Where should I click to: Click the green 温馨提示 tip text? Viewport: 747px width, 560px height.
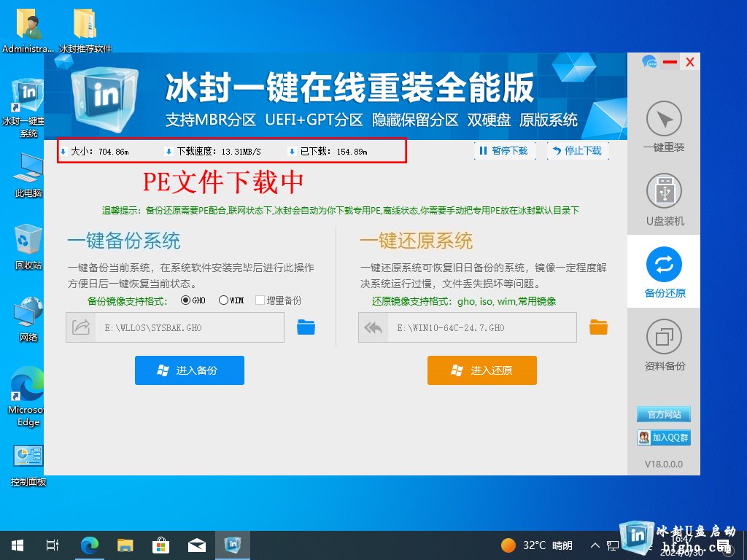(x=341, y=211)
